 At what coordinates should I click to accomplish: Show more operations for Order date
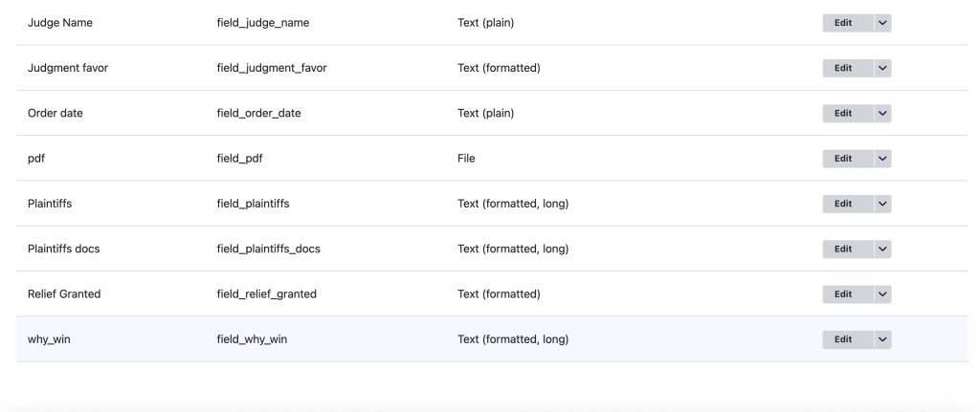[x=882, y=113]
